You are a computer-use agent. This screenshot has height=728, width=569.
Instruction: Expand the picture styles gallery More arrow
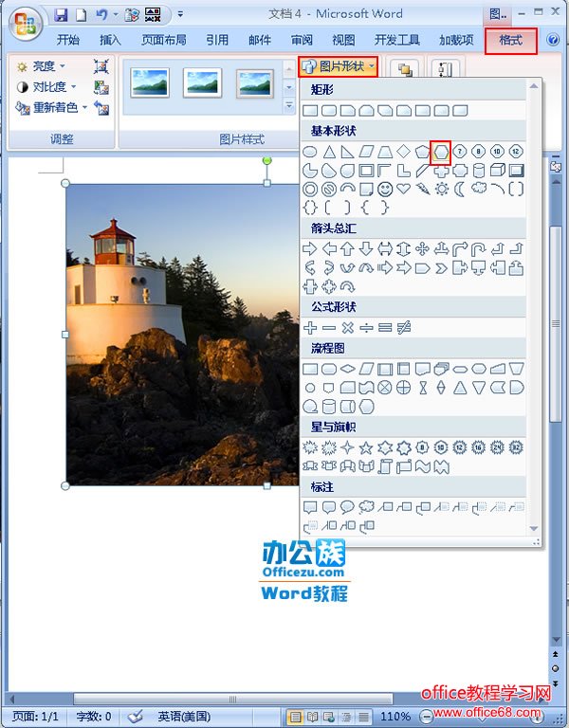click(289, 106)
